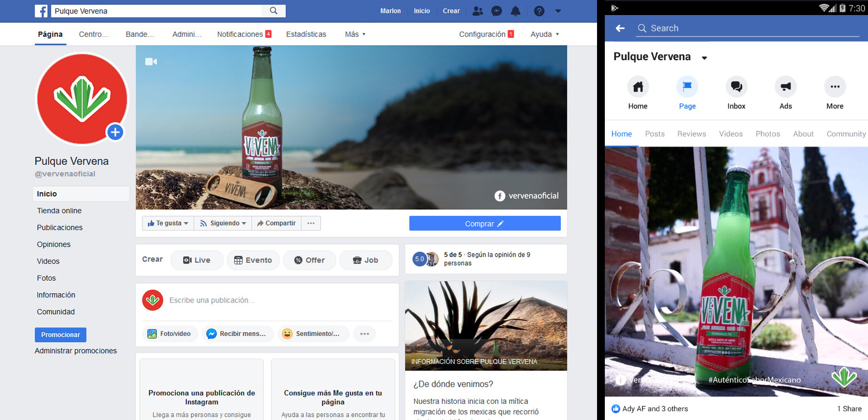Image resolution: width=868 pixels, height=420 pixels.
Task: Expand the Pulque Vervena page switcher chevron
Action: 704,57
